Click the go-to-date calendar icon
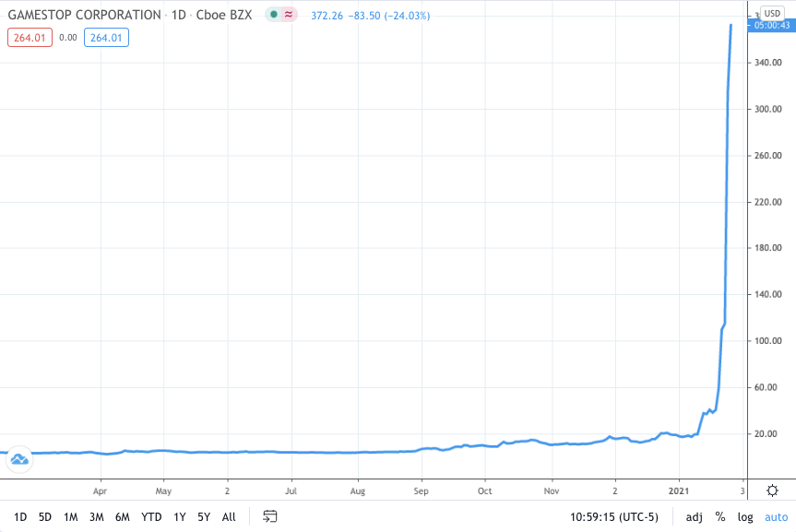 click(x=269, y=516)
